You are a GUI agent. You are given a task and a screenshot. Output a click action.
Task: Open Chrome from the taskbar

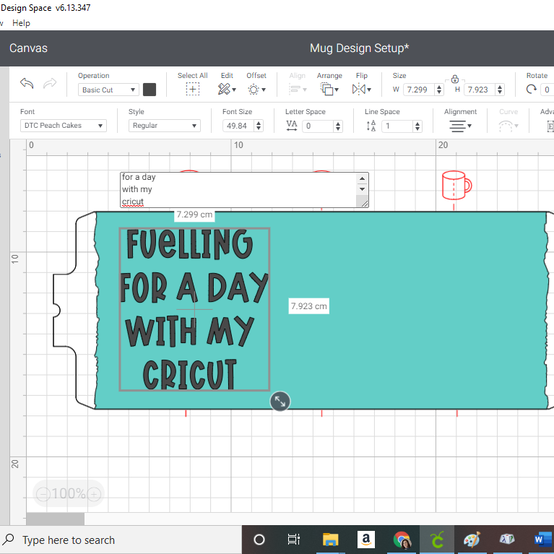[402, 540]
